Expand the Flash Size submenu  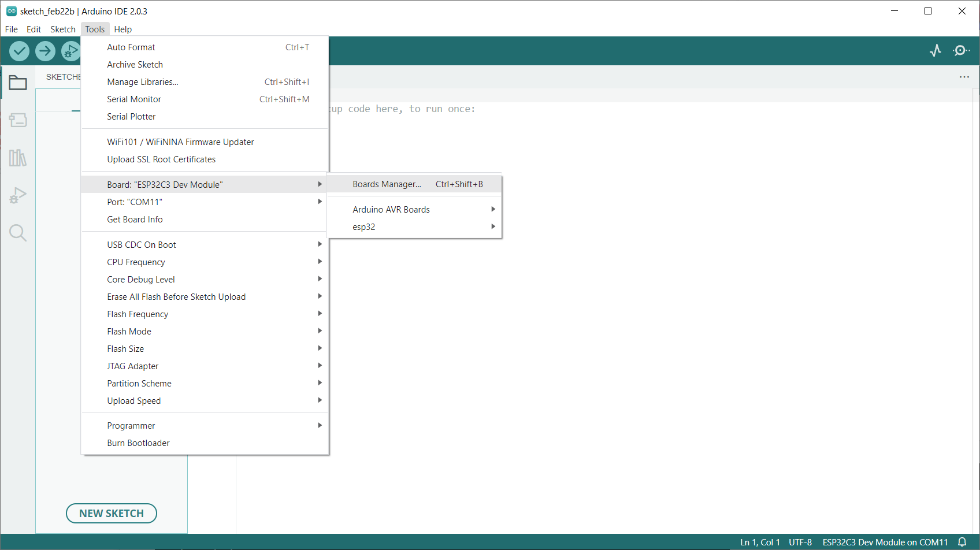tap(205, 349)
